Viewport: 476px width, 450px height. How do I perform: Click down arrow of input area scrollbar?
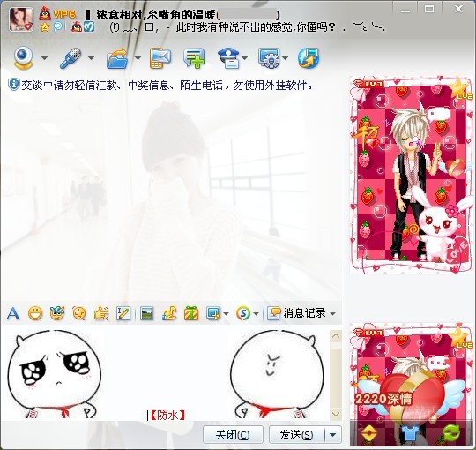coord(336,414)
